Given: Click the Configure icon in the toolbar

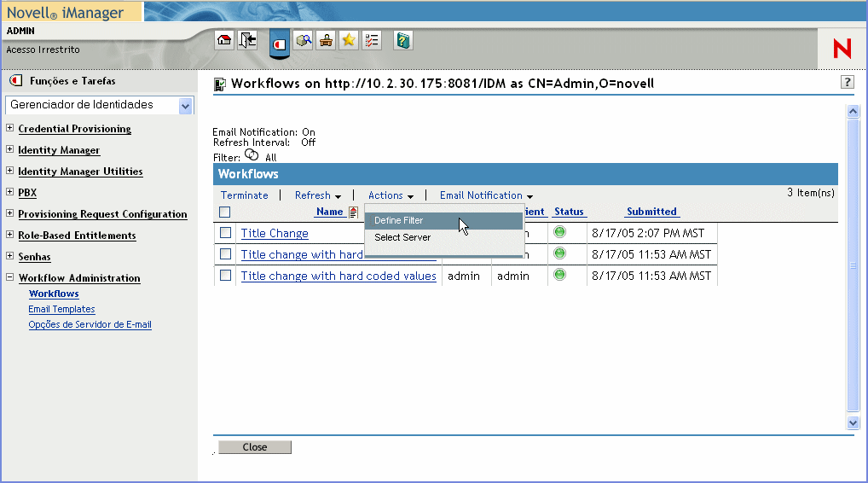Looking at the screenshot, I should pos(326,40).
